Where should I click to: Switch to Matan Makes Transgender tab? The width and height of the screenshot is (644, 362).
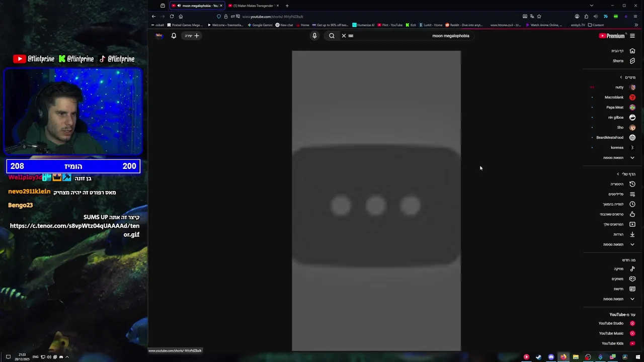254,6
